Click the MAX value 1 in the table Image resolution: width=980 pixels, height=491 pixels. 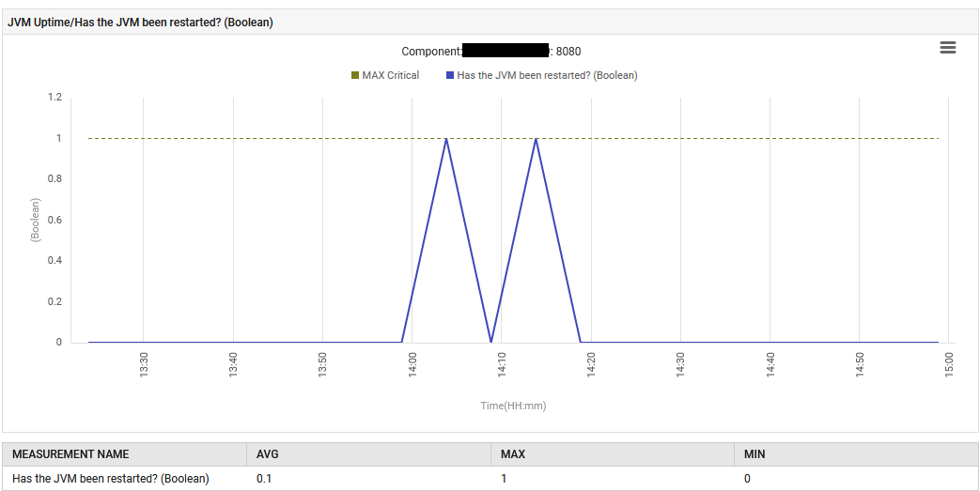(504, 479)
